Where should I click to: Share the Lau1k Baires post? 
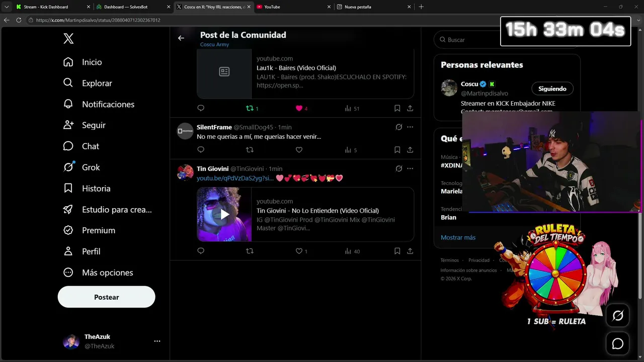coord(410,108)
